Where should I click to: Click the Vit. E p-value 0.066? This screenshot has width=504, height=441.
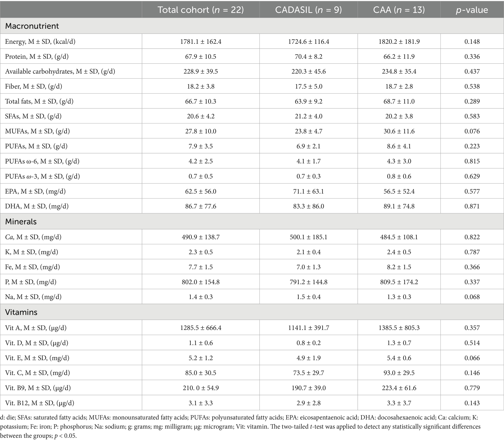[x=472, y=358]
